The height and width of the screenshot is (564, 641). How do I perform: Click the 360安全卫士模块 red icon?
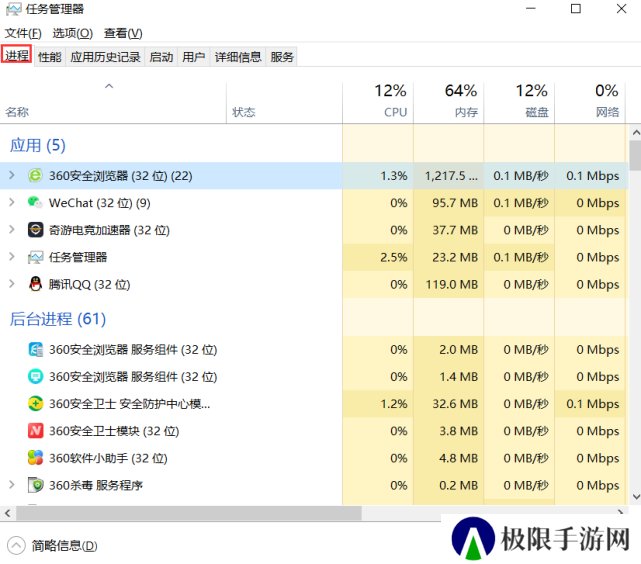[35, 431]
